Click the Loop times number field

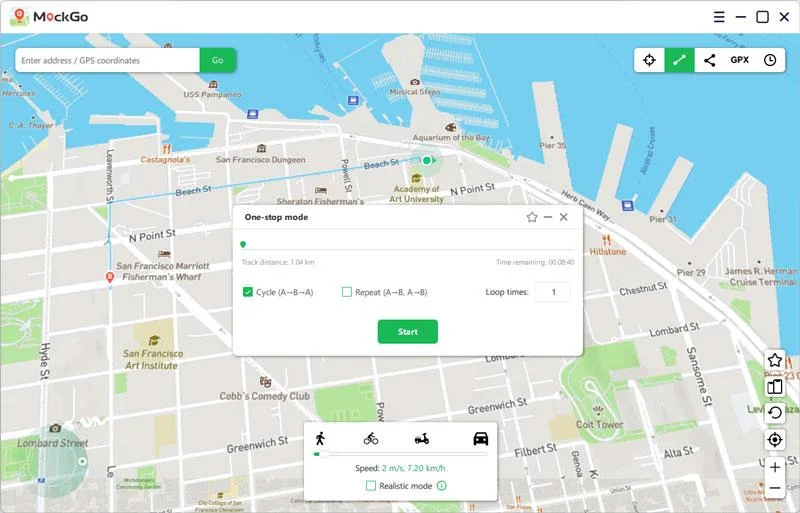[x=552, y=292]
